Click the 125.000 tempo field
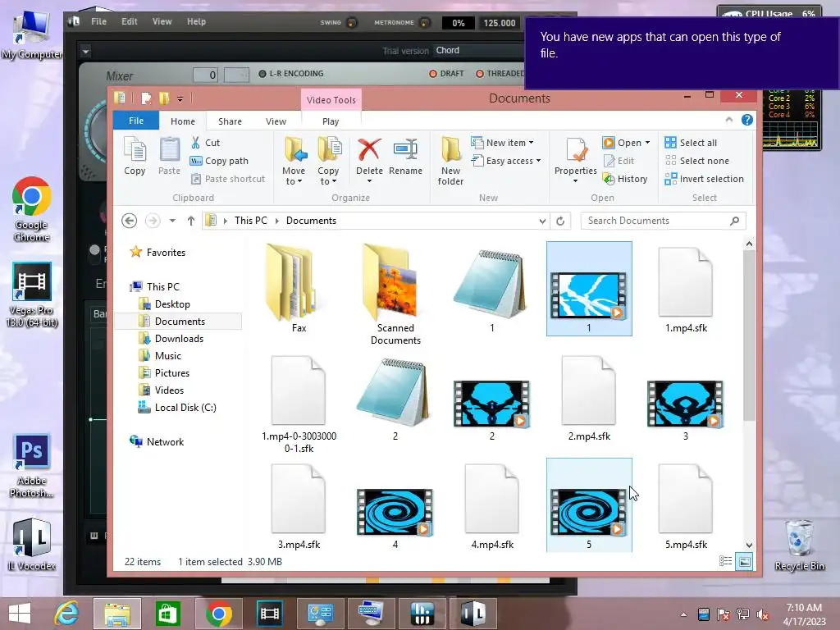 pyautogui.click(x=500, y=23)
